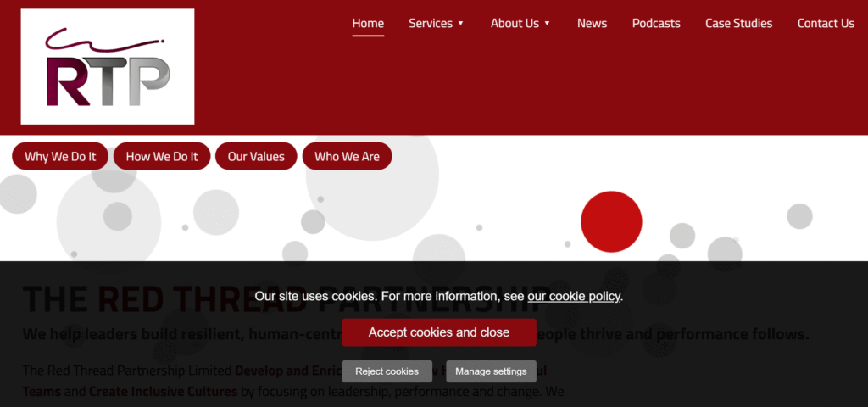Expand the About Us dropdown arrow
This screenshot has height=407, width=868.
547,23
